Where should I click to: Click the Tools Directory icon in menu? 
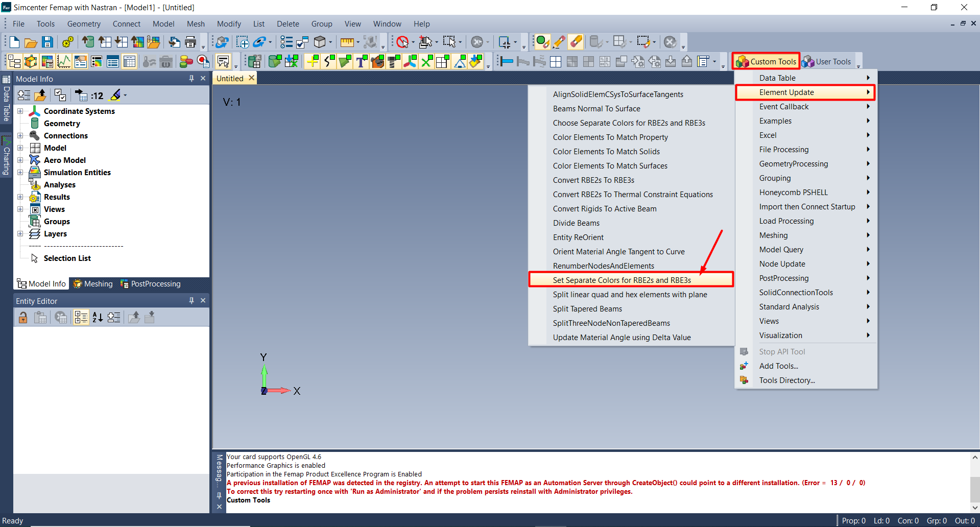tap(744, 380)
